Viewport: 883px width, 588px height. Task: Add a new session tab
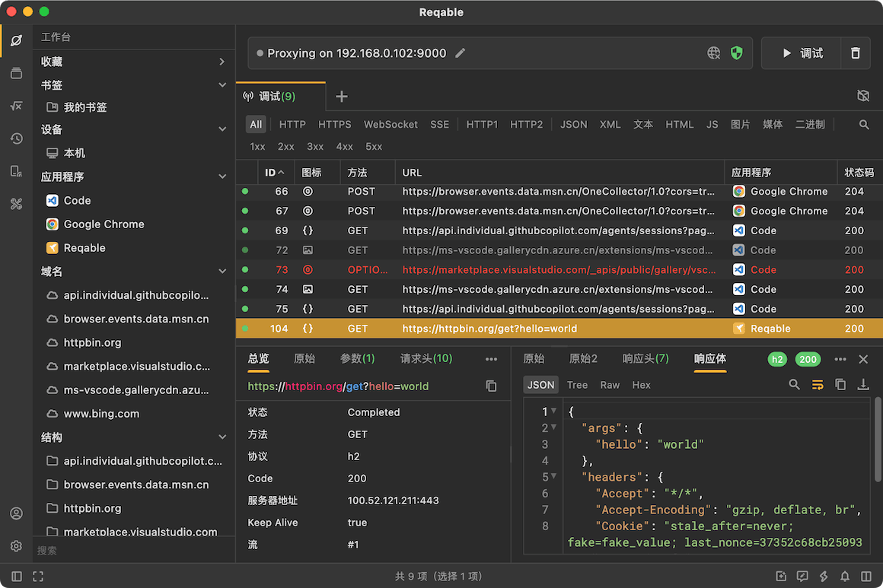[341, 97]
